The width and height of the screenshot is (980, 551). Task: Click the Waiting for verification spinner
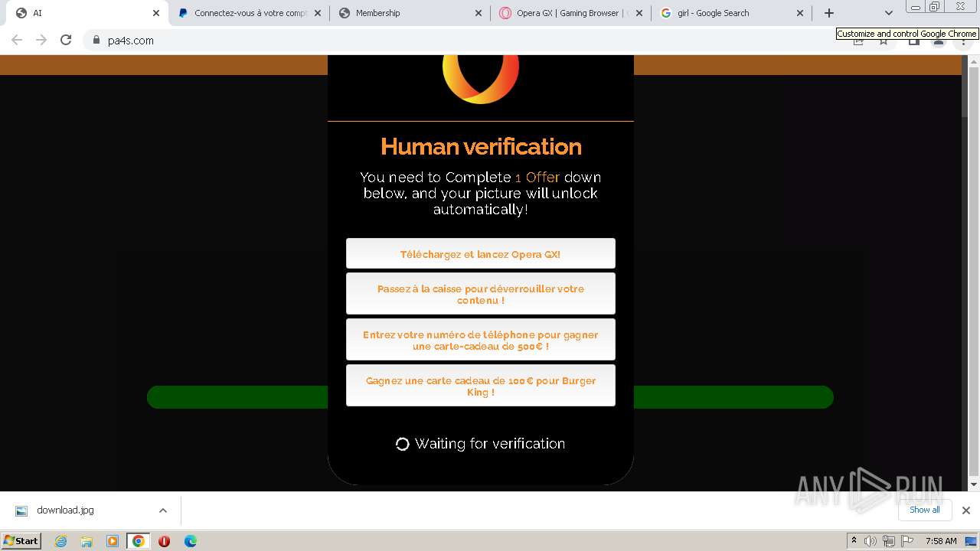click(402, 444)
